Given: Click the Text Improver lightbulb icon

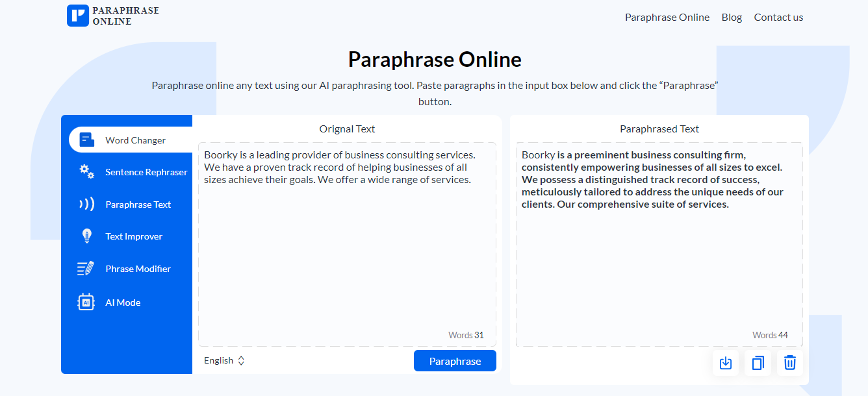Looking at the screenshot, I should (86, 236).
